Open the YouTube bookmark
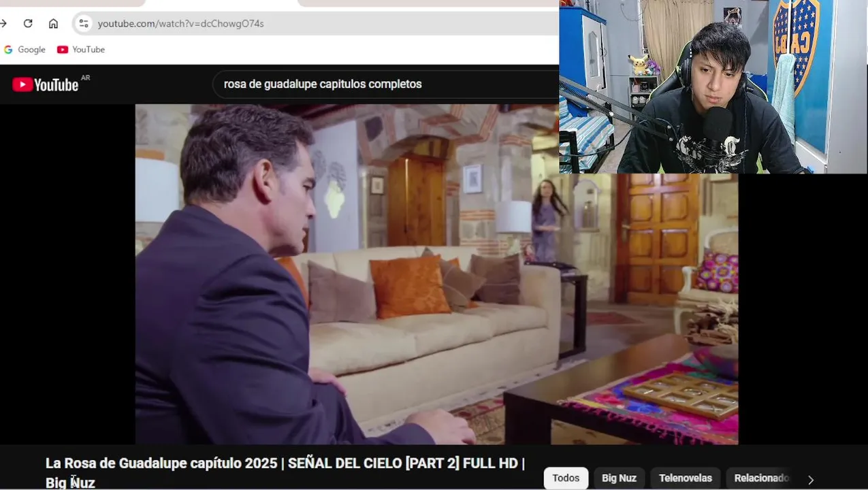 (x=81, y=50)
